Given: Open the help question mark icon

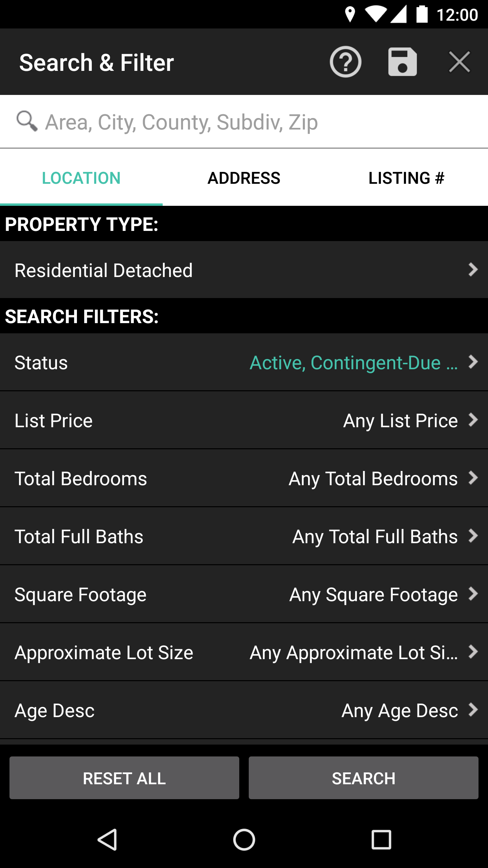Looking at the screenshot, I should point(345,62).
